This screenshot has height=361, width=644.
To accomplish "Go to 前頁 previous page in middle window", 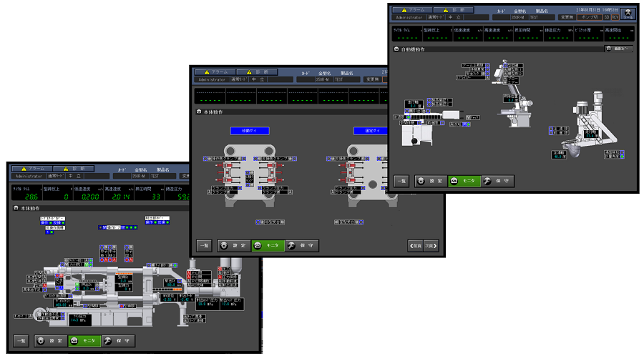I will (x=415, y=246).
